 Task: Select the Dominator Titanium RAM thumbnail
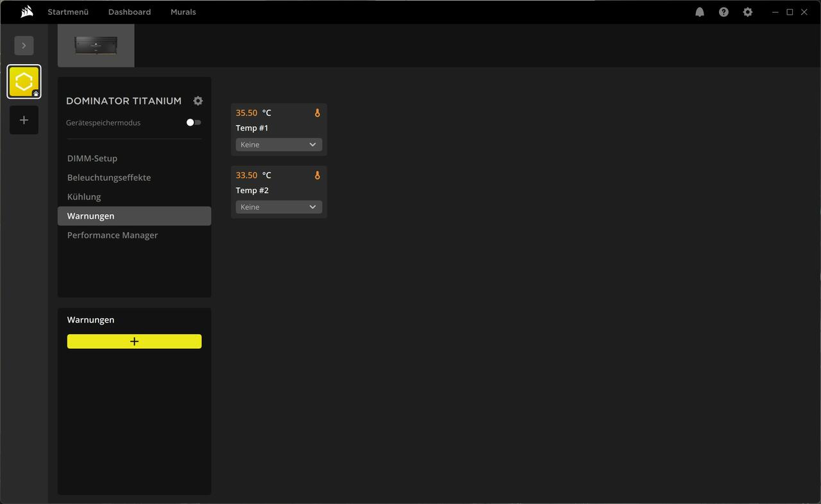[x=96, y=46]
